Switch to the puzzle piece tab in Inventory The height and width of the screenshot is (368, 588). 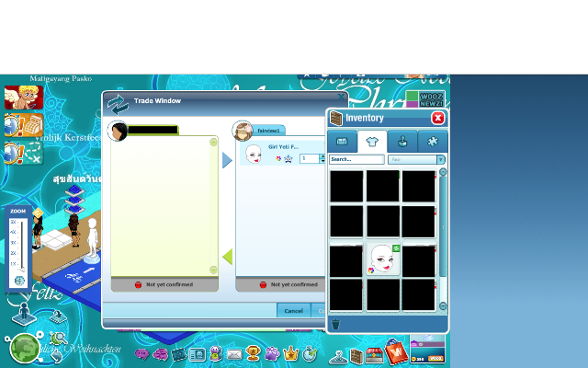click(433, 142)
